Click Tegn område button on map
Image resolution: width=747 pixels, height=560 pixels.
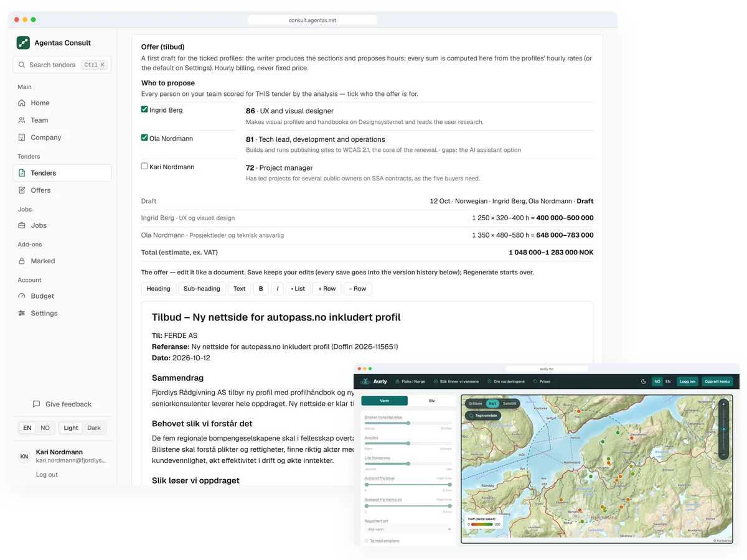pos(483,415)
